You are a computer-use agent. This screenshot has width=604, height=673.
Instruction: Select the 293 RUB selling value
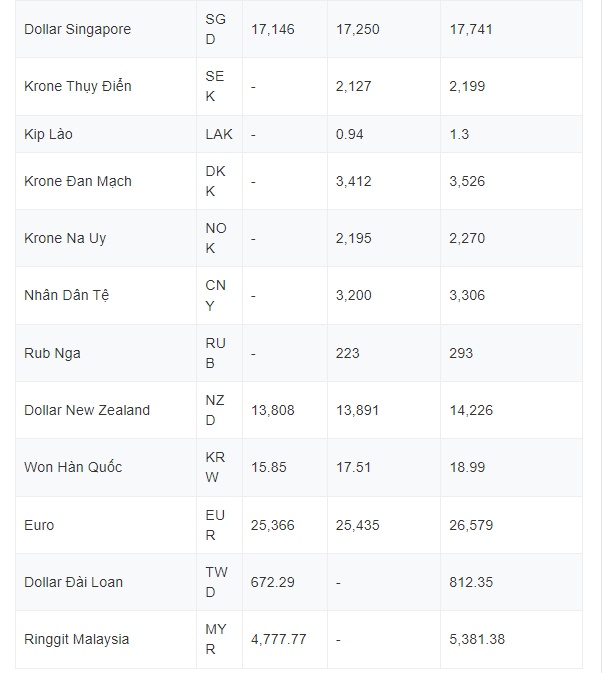[x=461, y=353]
